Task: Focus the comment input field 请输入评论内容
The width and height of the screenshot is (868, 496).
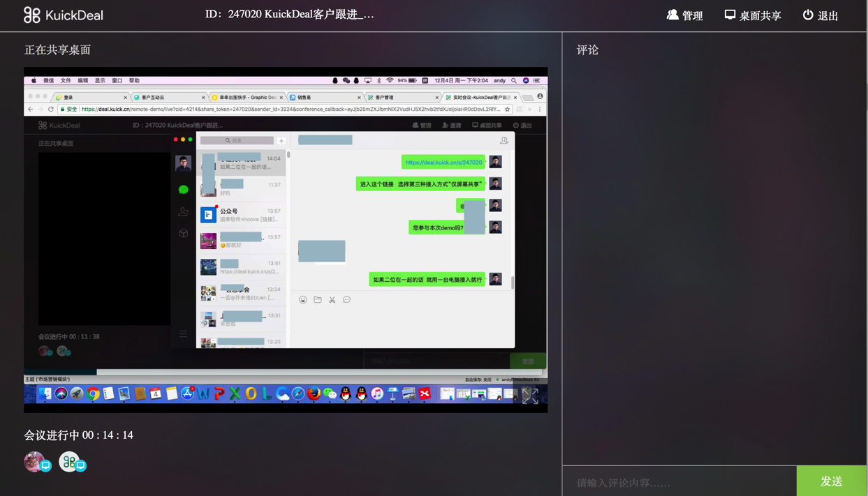Action: (x=679, y=481)
